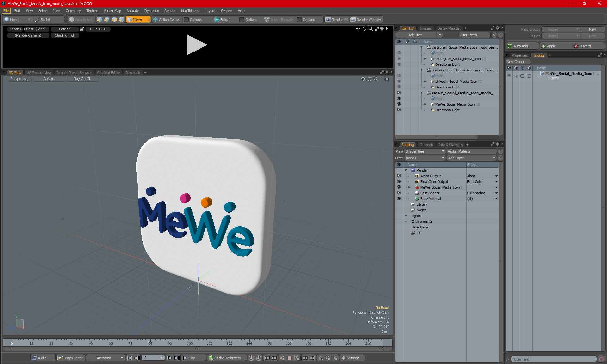
Task: Select Edges selection mode icon
Action: tap(107, 20)
